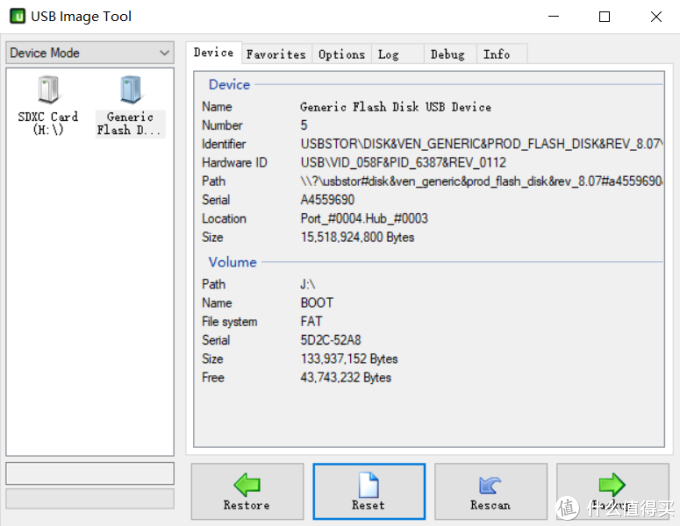The image size is (680, 526).
Task: Go to the Debug tab
Action: click(448, 54)
